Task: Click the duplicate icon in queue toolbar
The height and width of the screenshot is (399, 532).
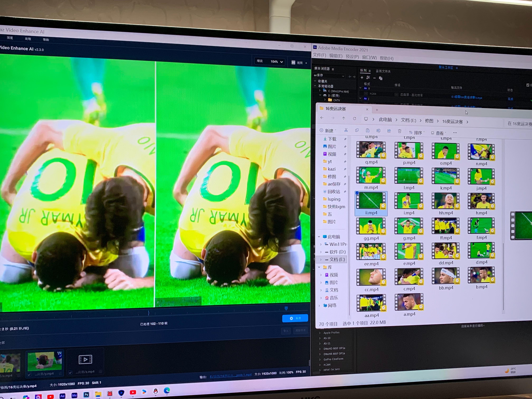Action: [381, 78]
